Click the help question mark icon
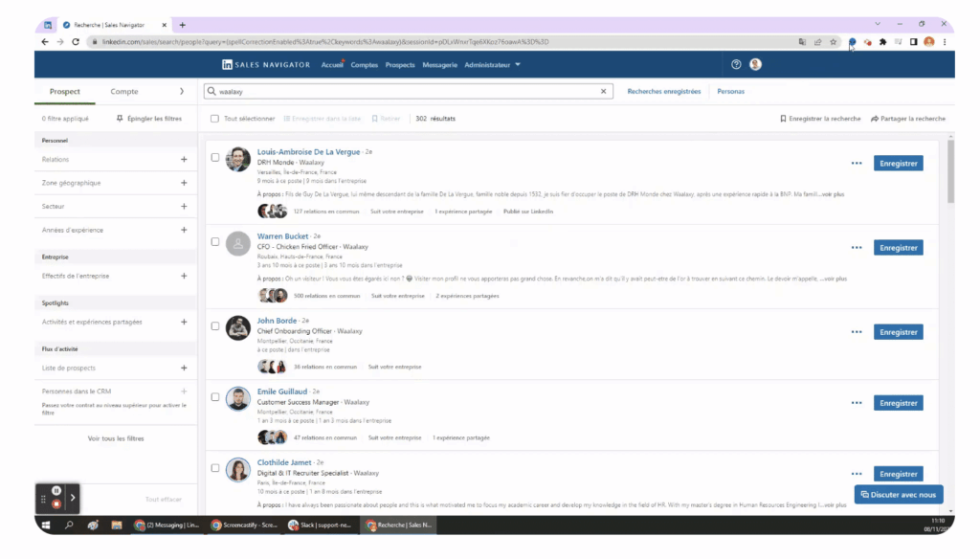 (736, 65)
